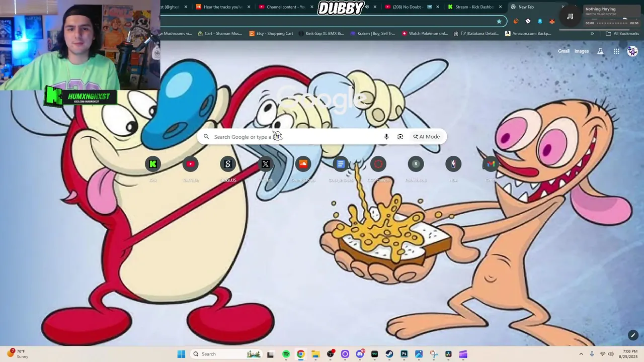Show hidden system tray icons
This screenshot has width=644, height=362.
point(581,354)
